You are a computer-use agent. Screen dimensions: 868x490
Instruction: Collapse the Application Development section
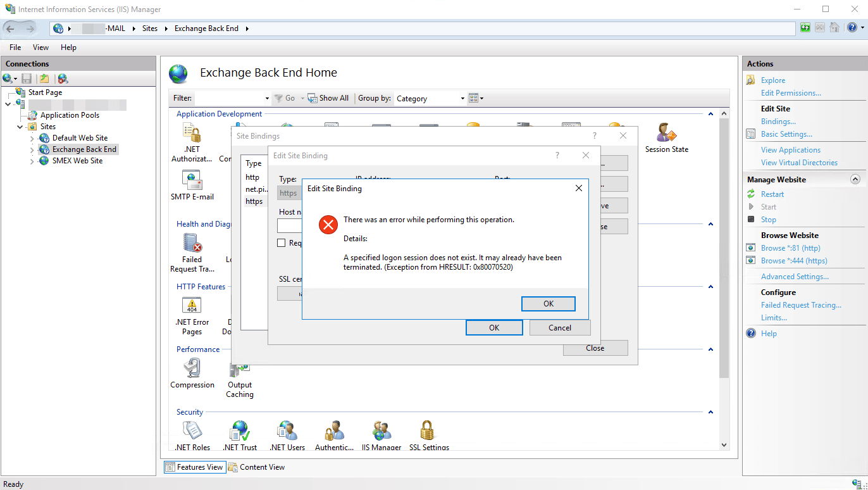click(710, 114)
